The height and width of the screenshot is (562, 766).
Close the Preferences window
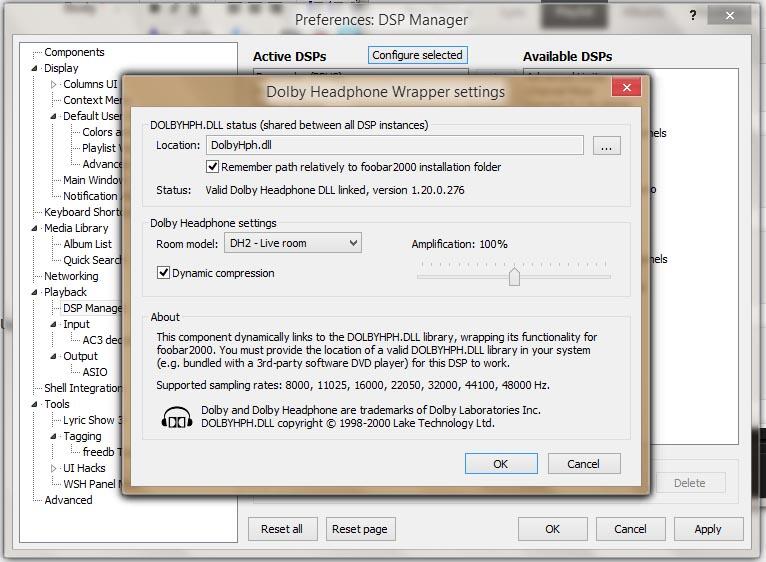point(729,16)
